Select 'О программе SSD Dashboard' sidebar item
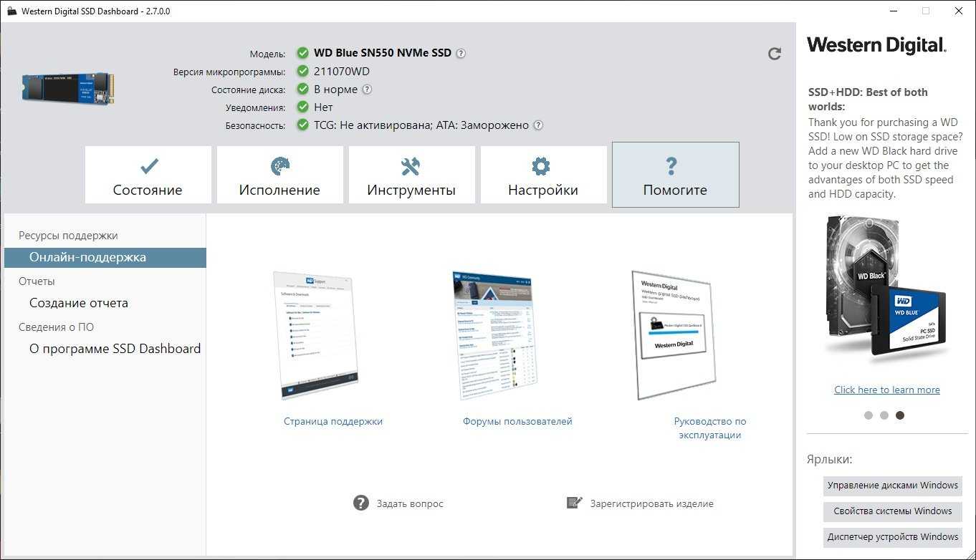The image size is (976, 560). tap(115, 349)
